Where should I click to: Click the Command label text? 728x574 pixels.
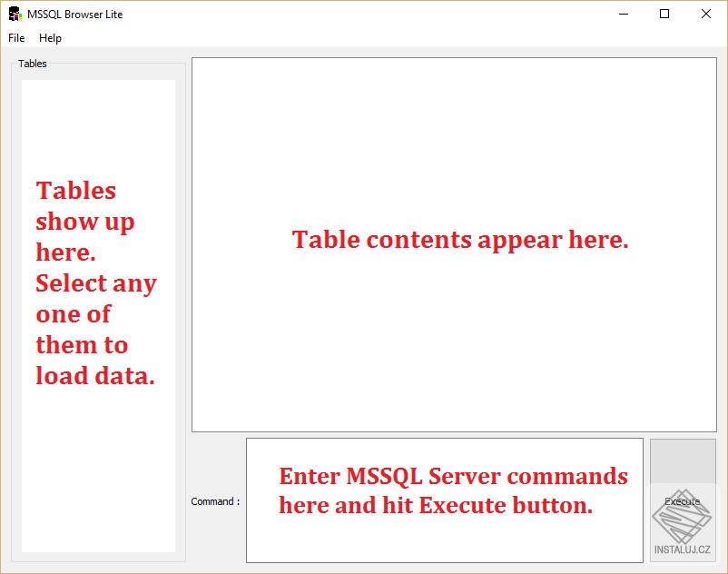(x=214, y=500)
